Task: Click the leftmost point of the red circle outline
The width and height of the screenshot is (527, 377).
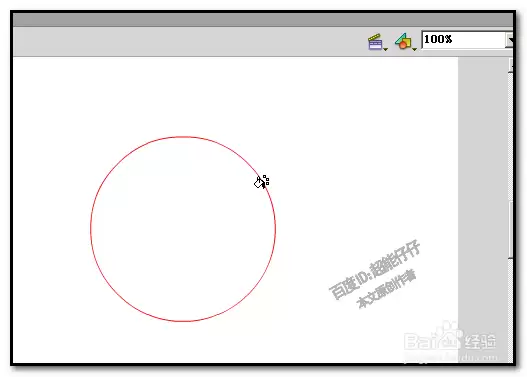Action: click(91, 229)
